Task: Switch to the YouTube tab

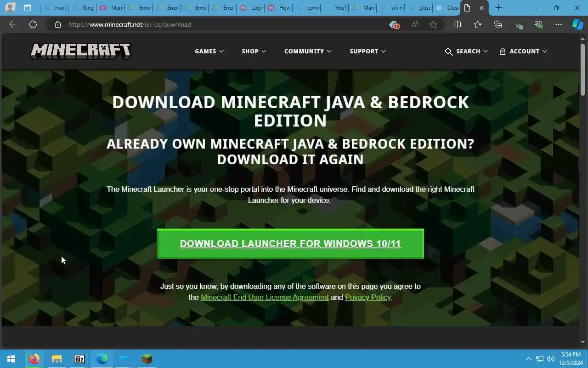Action: click(334, 8)
